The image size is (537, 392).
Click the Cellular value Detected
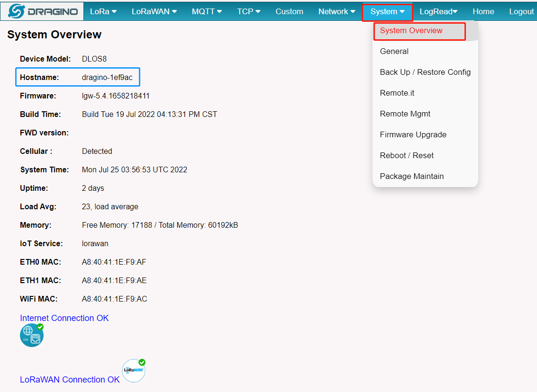tap(97, 151)
